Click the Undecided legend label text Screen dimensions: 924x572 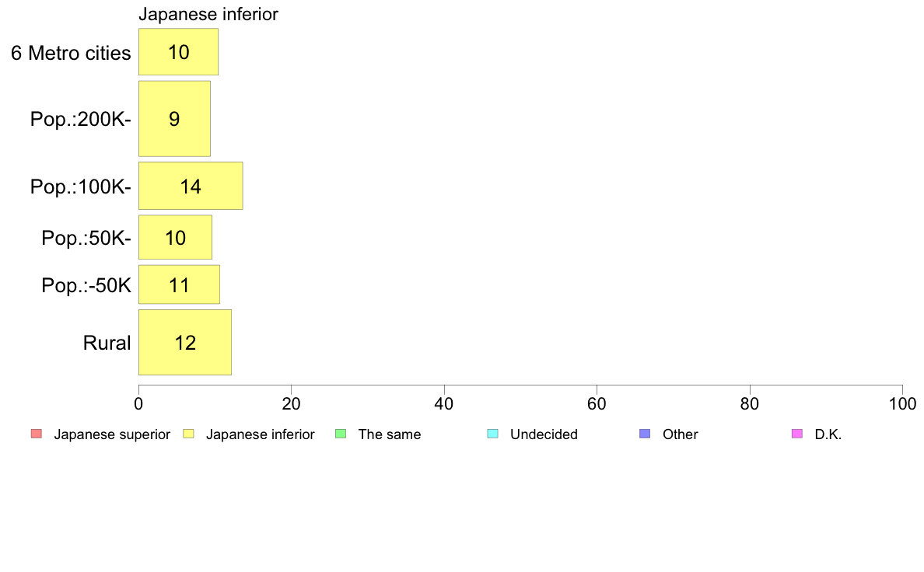544,434
